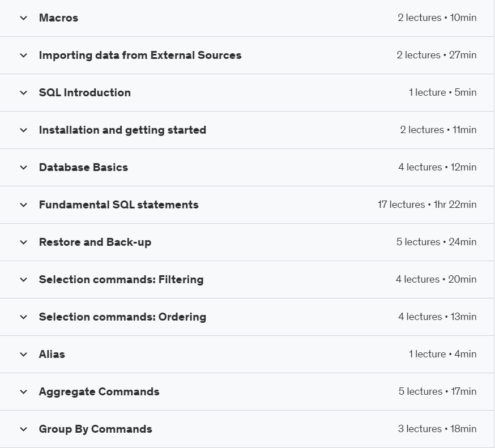The image size is (495, 448).
Task: Click chevron next to Restore and Back-up
Action: 23,242
